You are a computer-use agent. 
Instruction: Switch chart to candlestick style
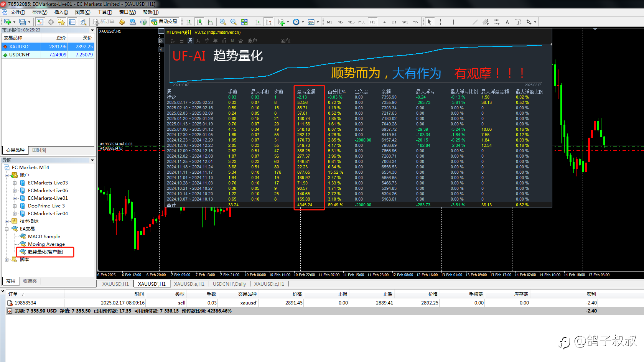pos(199,22)
